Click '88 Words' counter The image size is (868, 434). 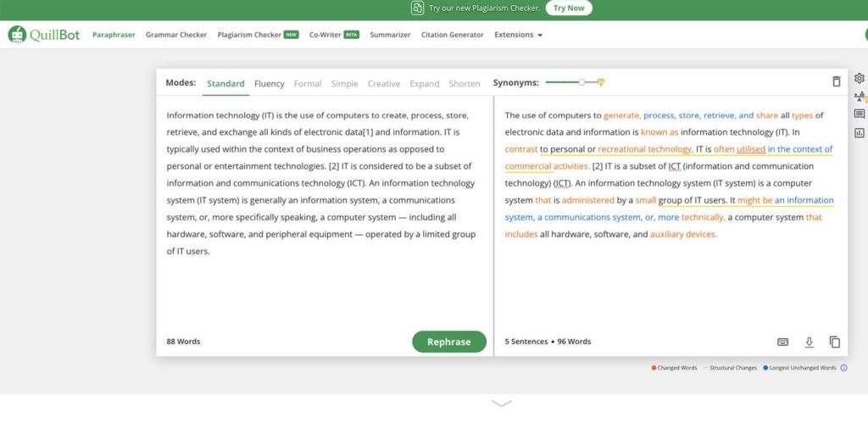(x=183, y=342)
